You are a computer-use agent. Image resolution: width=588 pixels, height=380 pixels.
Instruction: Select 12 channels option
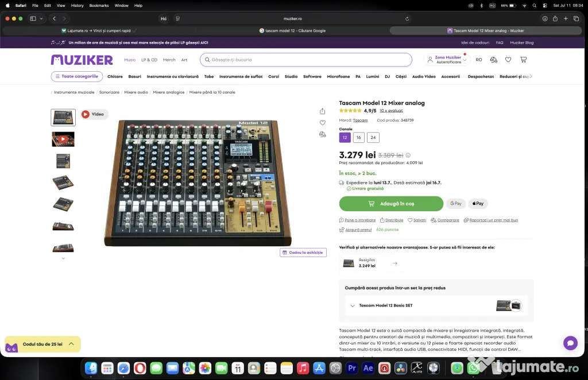point(345,138)
